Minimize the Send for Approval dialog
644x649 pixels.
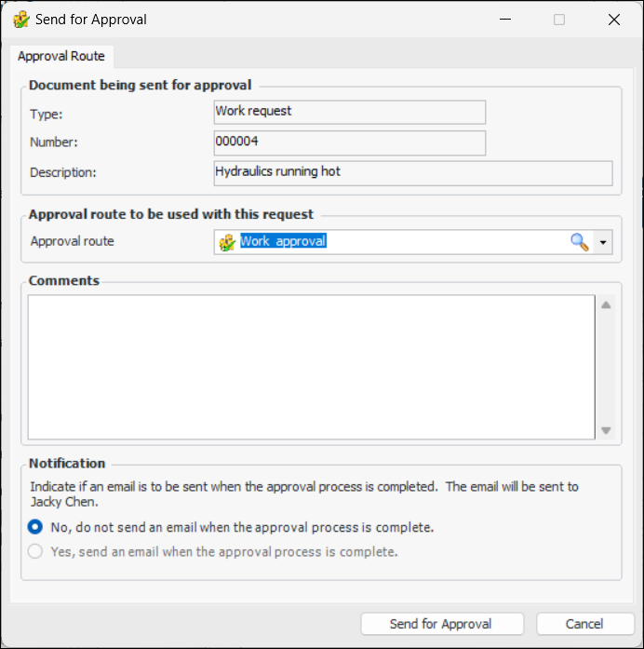tap(505, 20)
